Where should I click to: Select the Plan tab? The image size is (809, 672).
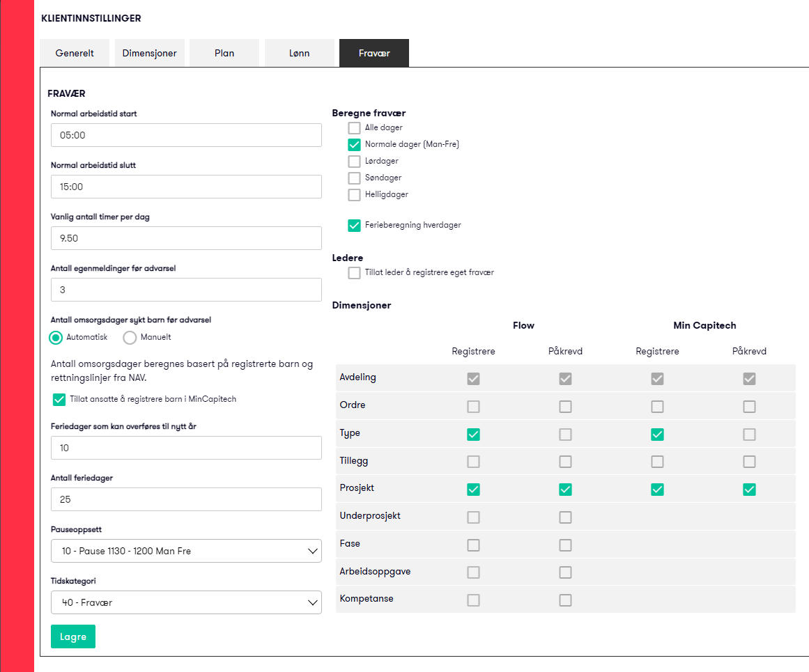pos(224,53)
